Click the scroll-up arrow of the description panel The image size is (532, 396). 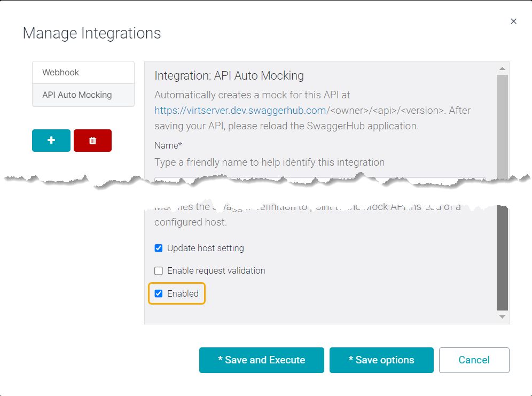pyautogui.click(x=502, y=68)
